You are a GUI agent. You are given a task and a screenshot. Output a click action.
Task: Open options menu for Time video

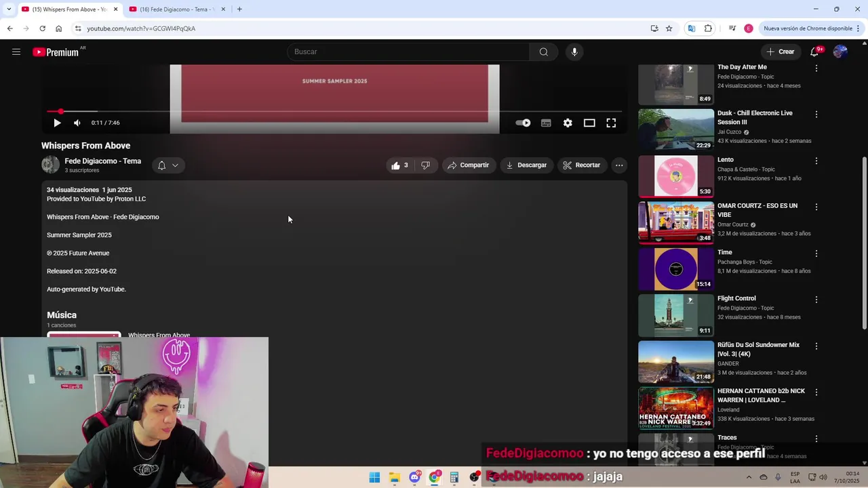[x=816, y=253]
